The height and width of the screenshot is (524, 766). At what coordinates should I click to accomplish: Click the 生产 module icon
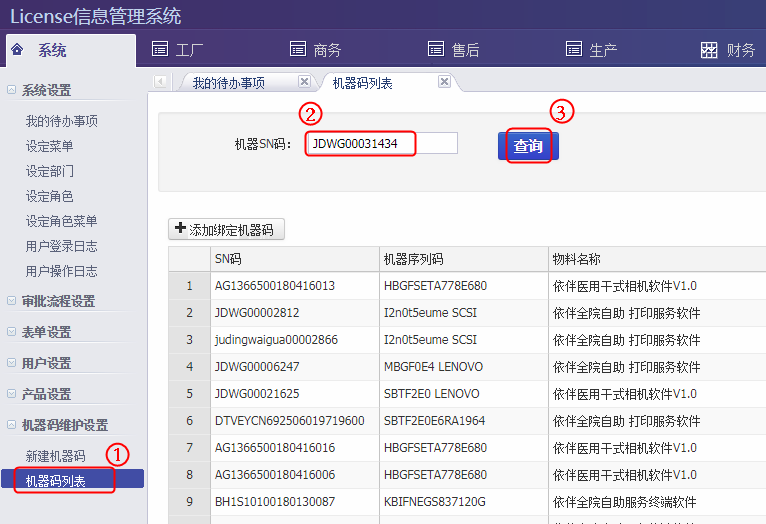tap(573, 49)
